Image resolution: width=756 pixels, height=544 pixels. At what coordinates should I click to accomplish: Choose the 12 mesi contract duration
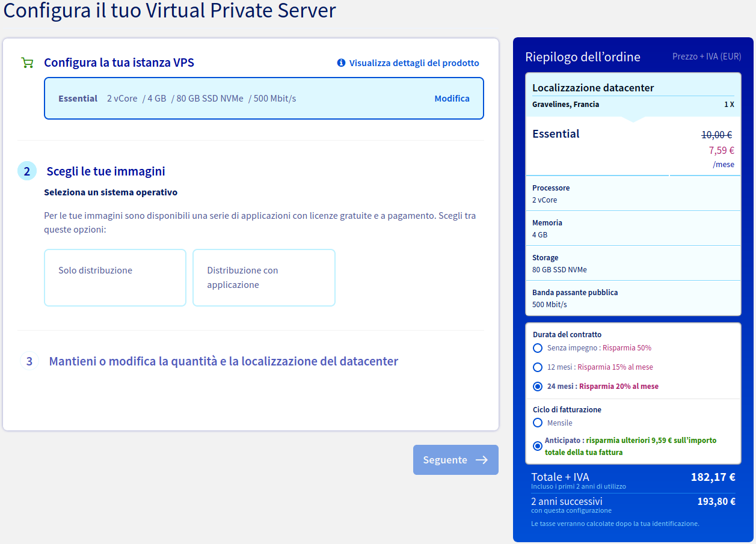(x=538, y=367)
